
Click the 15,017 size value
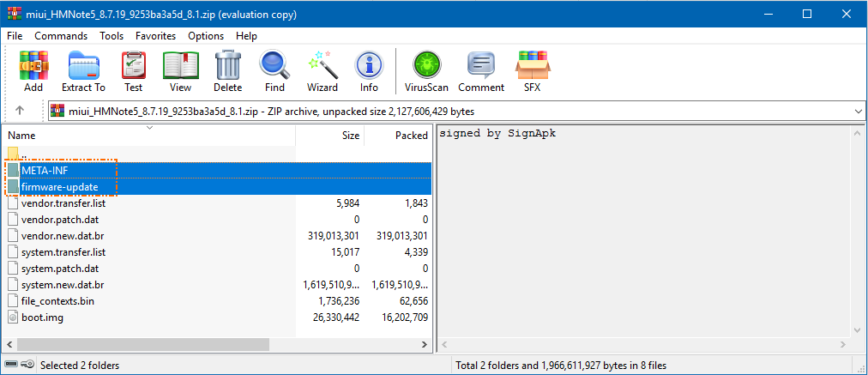tap(347, 252)
